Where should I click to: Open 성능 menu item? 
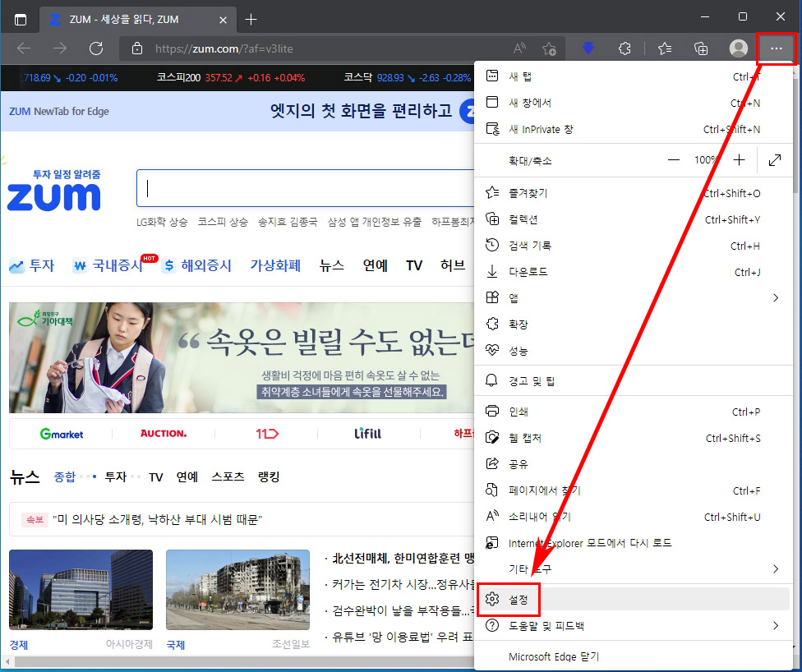pyautogui.click(x=634, y=350)
